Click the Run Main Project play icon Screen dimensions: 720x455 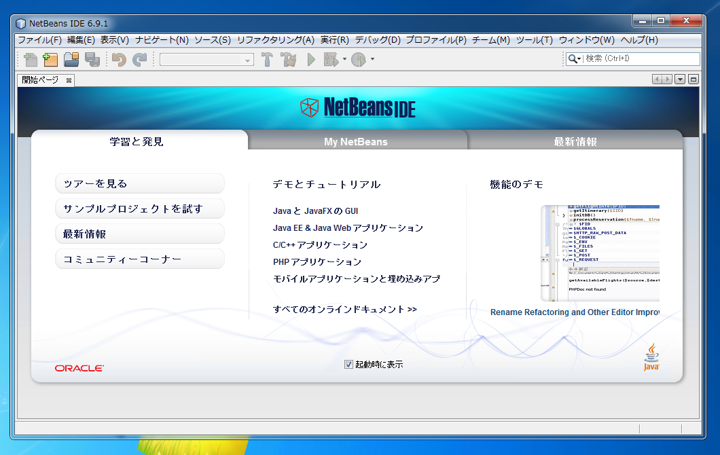coord(311,60)
